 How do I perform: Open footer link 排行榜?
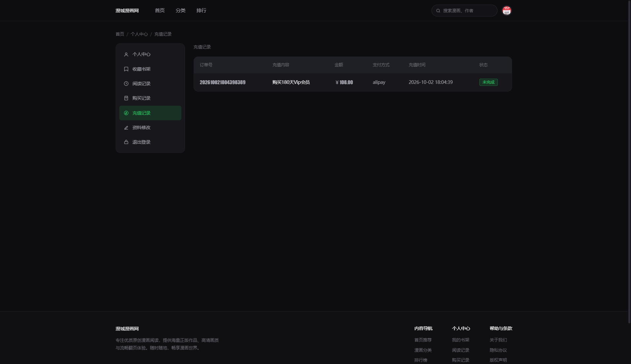click(x=421, y=360)
